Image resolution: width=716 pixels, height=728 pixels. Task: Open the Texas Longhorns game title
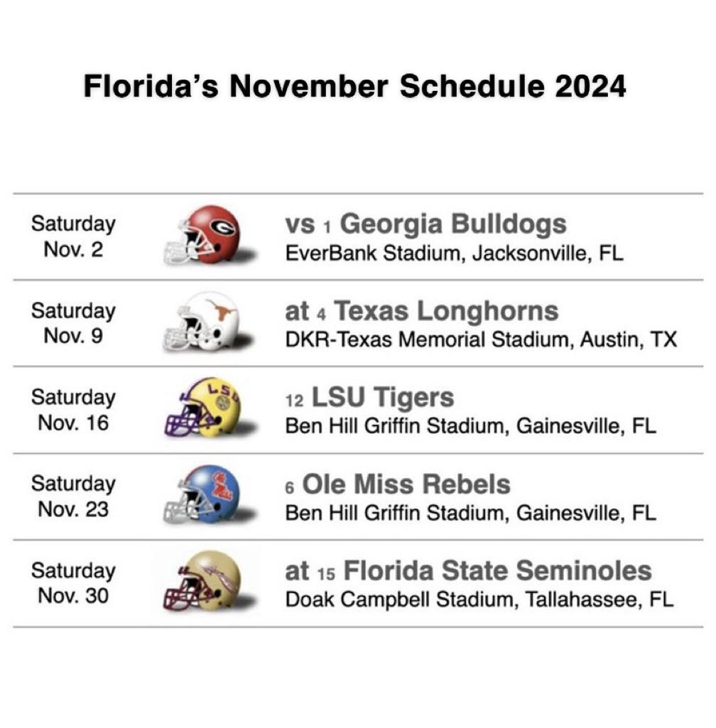coord(421,311)
